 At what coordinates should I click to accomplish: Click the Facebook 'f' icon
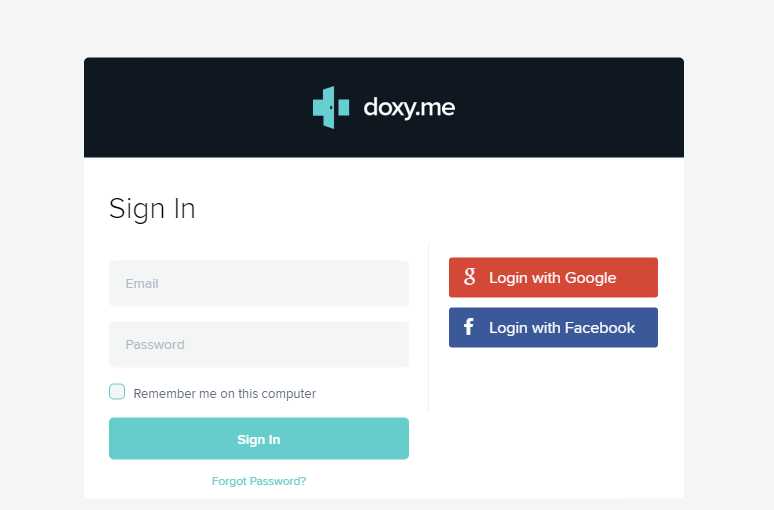(x=469, y=327)
